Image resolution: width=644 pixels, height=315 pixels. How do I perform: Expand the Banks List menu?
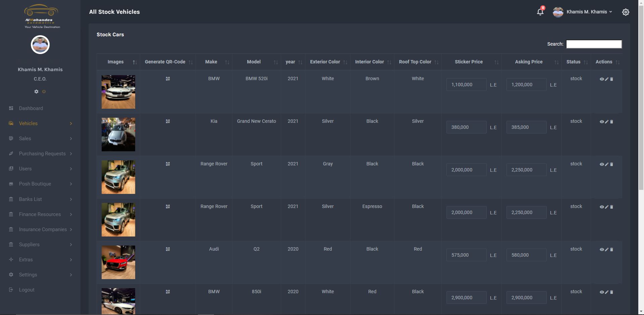pos(40,199)
